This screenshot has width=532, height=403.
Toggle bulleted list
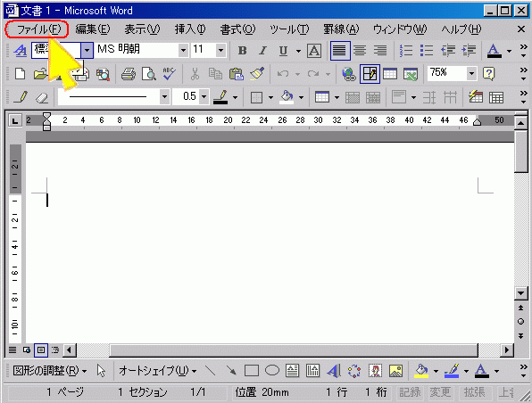[x=427, y=51]
